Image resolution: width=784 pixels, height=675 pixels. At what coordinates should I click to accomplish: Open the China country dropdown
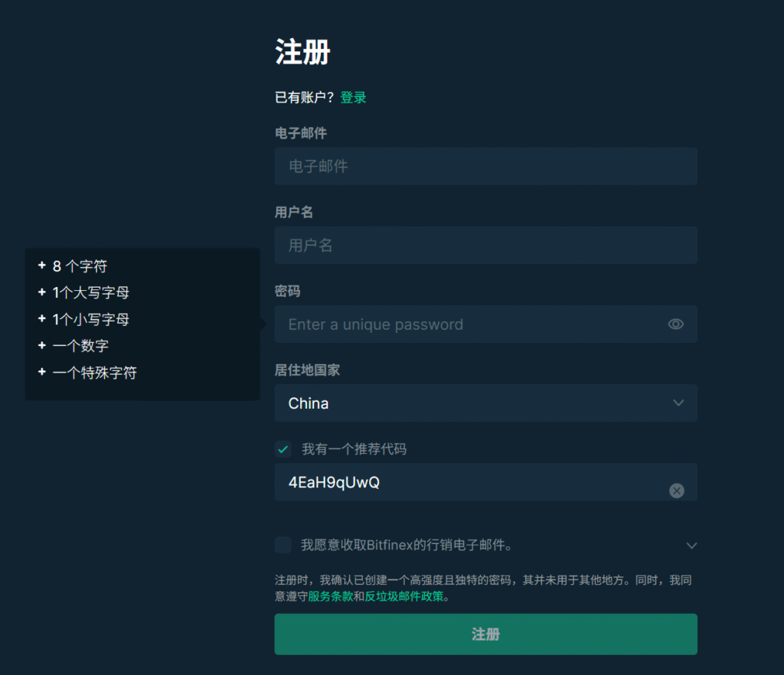[485, 403]
